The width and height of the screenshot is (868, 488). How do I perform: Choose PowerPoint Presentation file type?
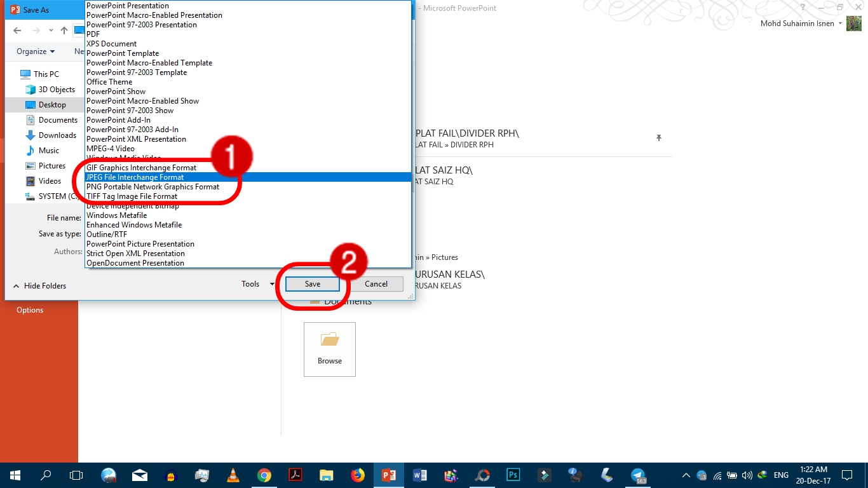[x=248, y=6]
